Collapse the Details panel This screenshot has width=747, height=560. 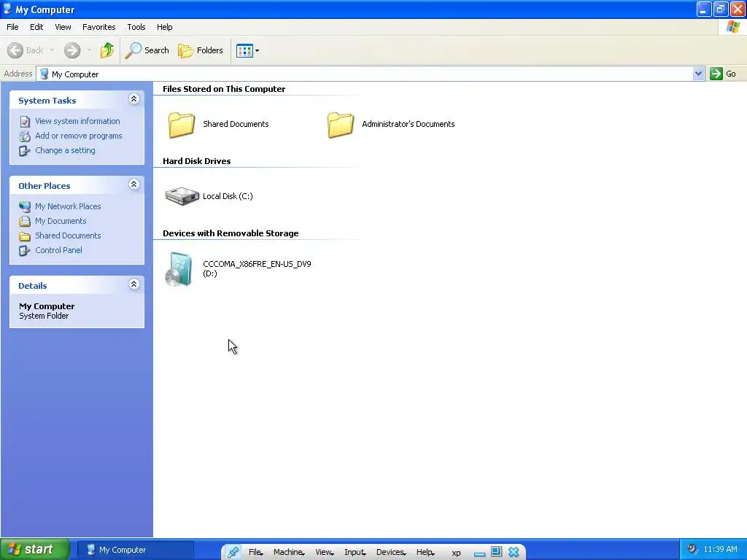(x=134, y=284)
